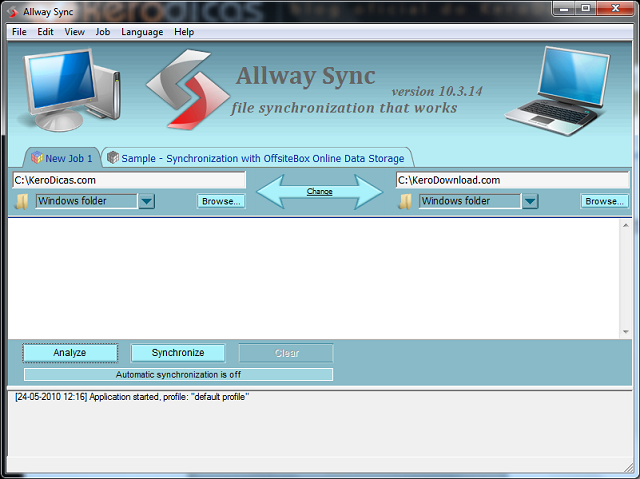Click the Application started log entry
Image resolution: width=640 pixels, height=479 pixels.
132,397
